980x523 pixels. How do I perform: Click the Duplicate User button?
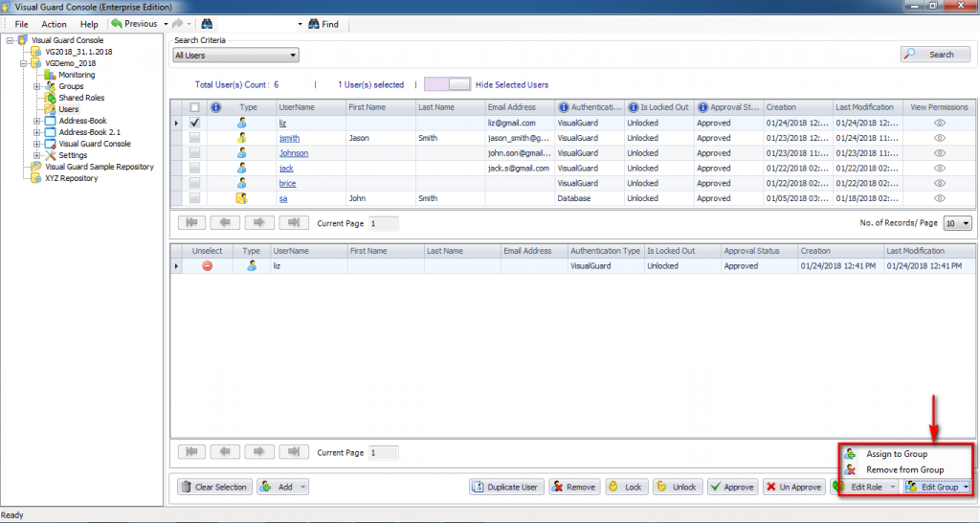(505, 487)
